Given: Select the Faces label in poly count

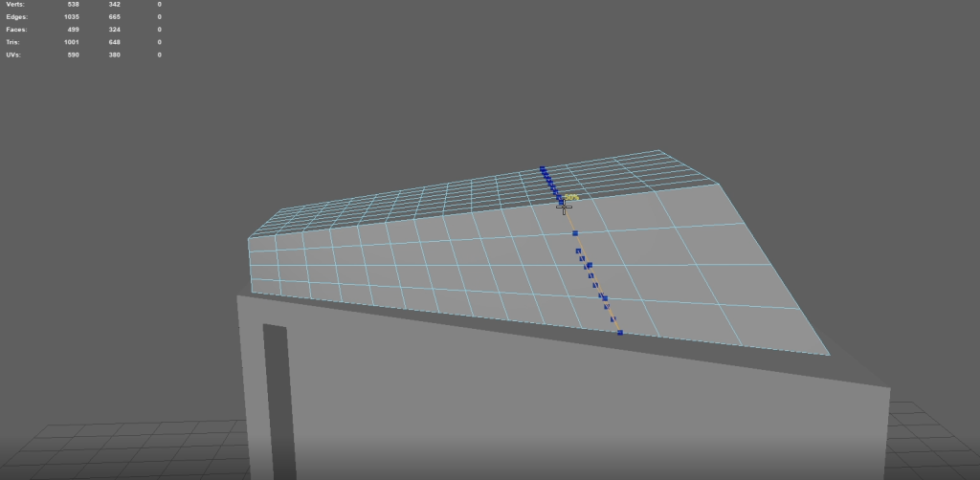Looking at the screenshot, I should coord(17,30).
